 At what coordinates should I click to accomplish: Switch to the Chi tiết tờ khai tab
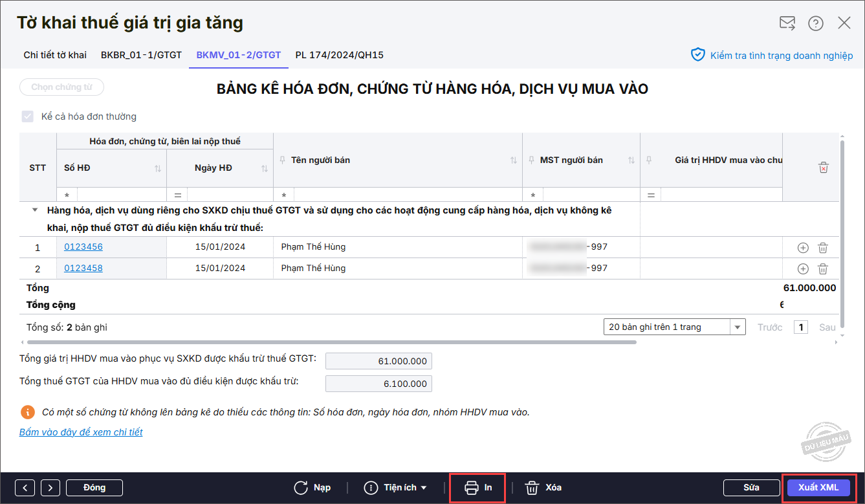pos(55,55)
